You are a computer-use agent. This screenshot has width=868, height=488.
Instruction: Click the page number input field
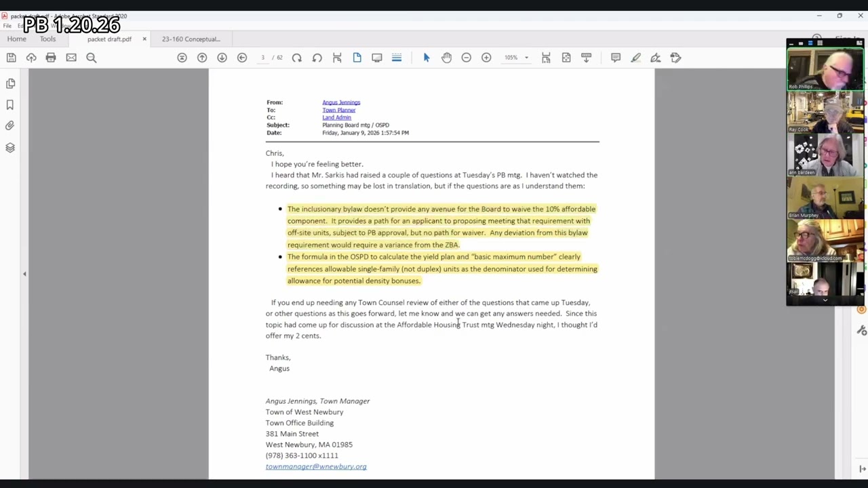[262, 58]
